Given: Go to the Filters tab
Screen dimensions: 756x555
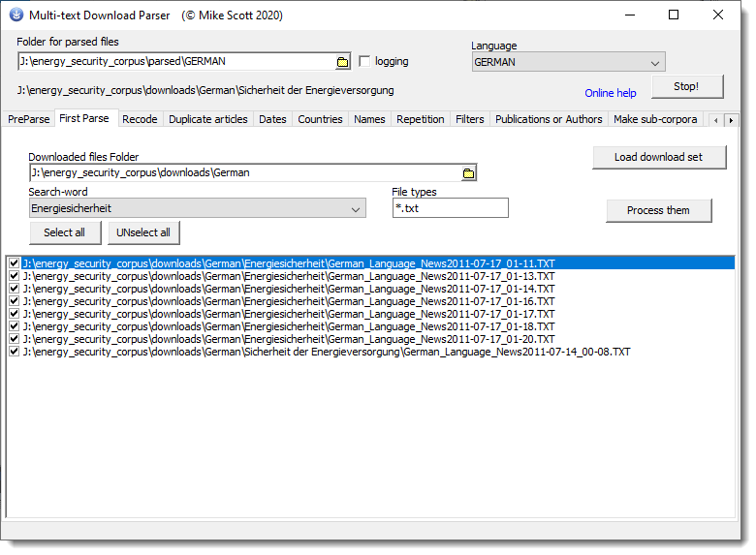Looking at the screenshot, I should 470,119.
